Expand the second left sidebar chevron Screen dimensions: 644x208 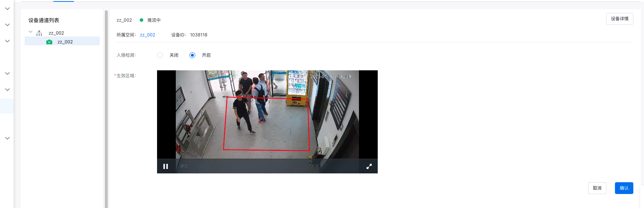click(7, 25)
